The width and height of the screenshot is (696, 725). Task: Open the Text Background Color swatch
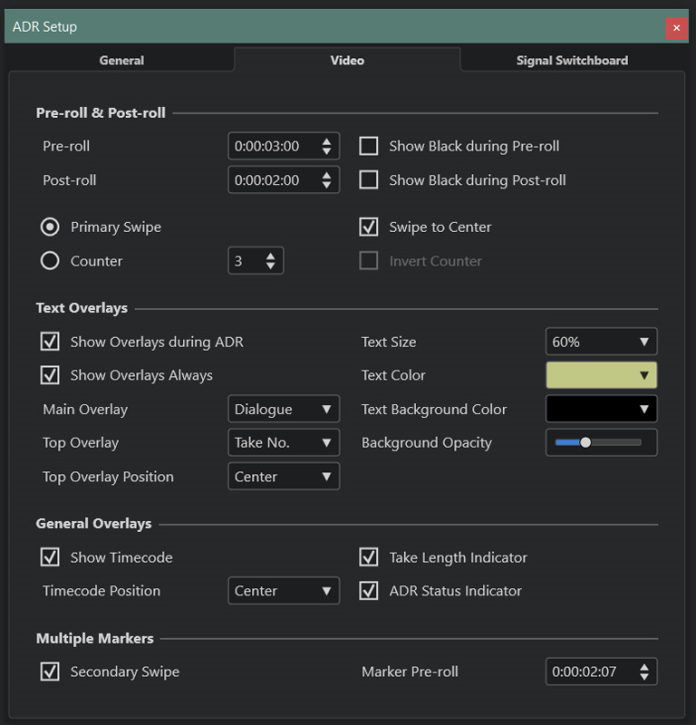pyautogui.click(x=601, y=409)
